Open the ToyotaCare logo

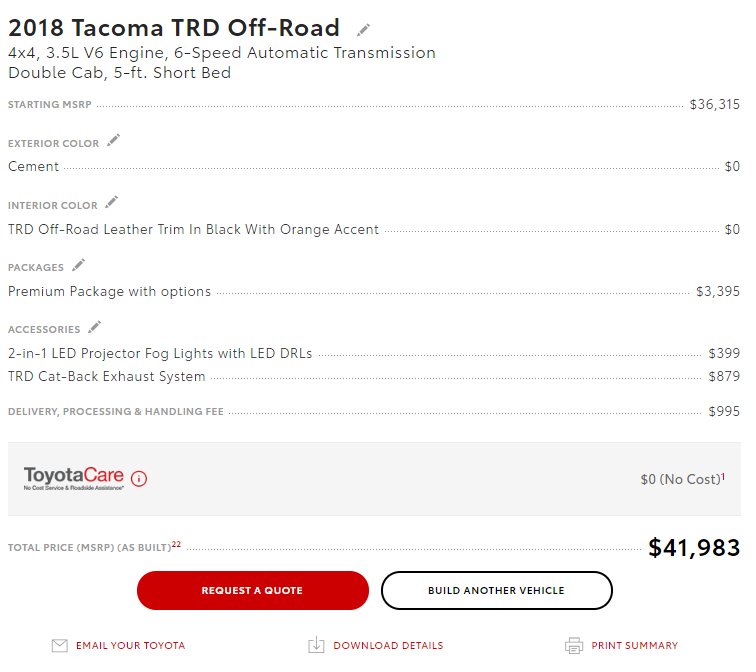74,478
